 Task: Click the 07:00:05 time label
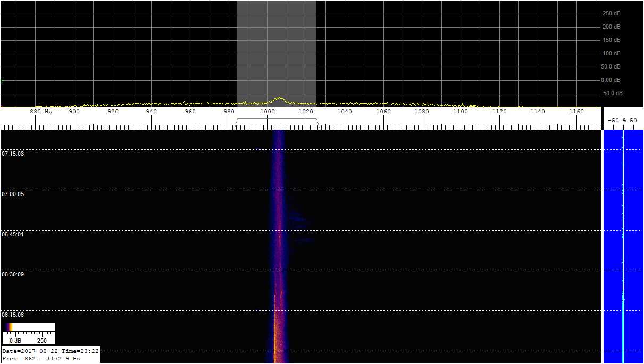13,194
